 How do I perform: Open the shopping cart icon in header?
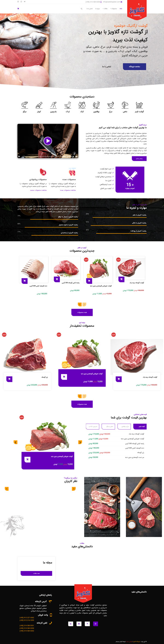(x=18, y=8)
